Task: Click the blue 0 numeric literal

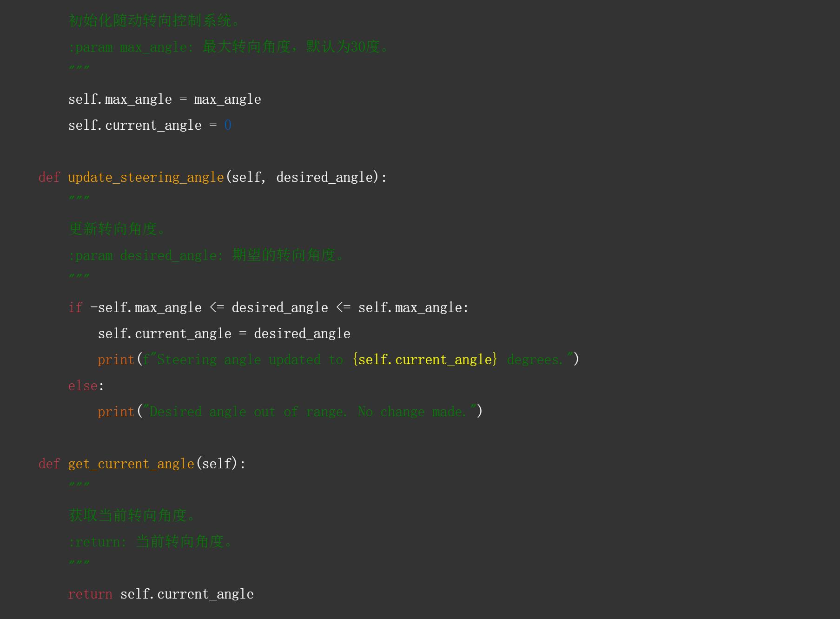Action: coord(228,125)
